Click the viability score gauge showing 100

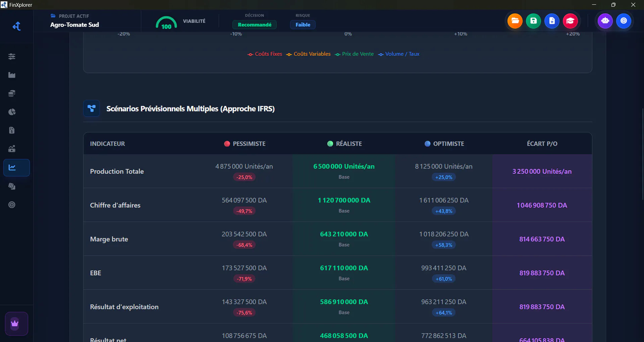tap(166, 23)
